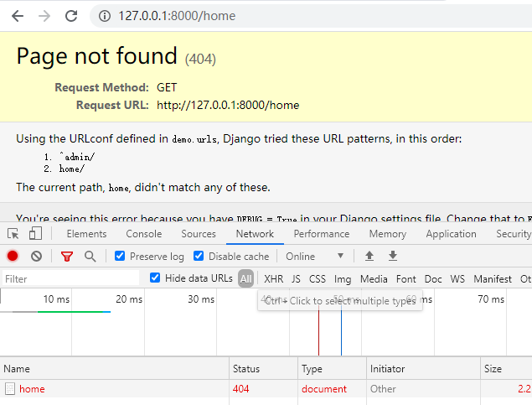The image size is (532, 405).
Task: Filter requests by Manifest type
Action: (x=493, y=279)
